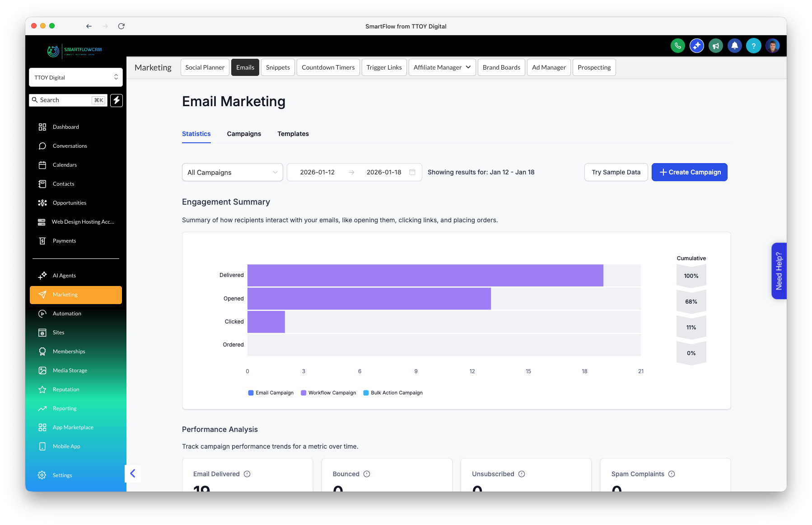Open the Reputation section
This screenshot has height=525, width=812.
[x=66, y=389]
